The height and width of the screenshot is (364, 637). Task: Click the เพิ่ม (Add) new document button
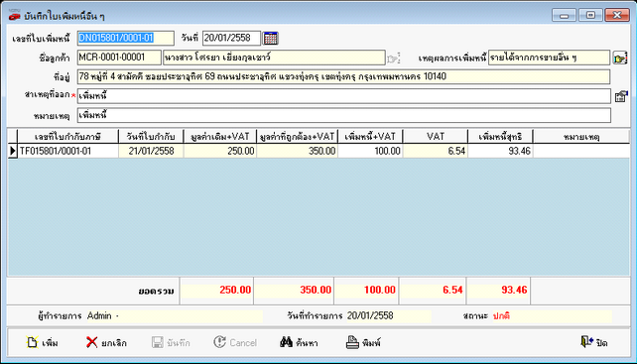[43, 343]
